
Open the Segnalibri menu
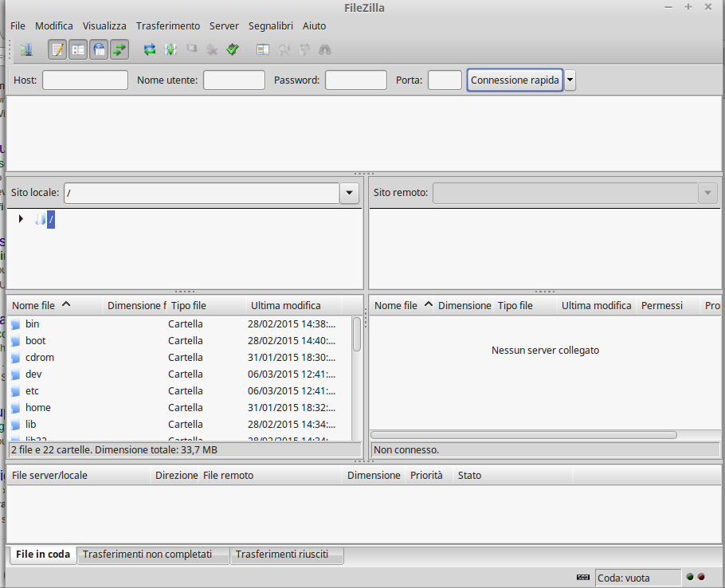pos(271,25)
